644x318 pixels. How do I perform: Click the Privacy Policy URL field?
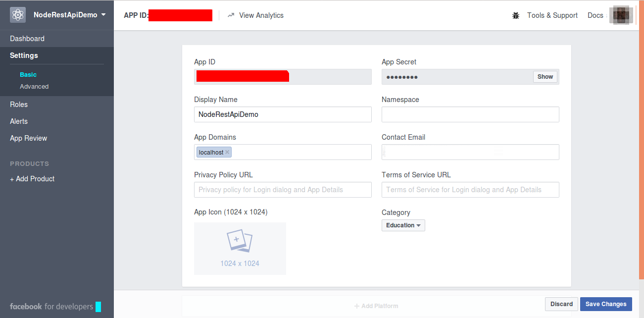283,190
